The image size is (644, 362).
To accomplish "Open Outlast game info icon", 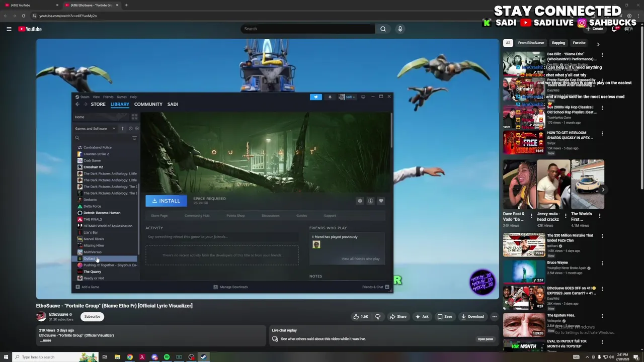I will (x=370, y=201).
